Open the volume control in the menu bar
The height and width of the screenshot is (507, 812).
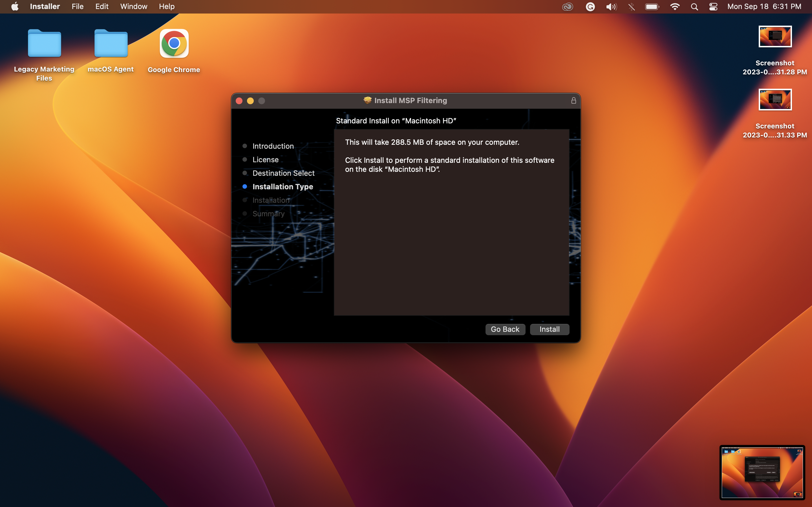pos(611,6)
